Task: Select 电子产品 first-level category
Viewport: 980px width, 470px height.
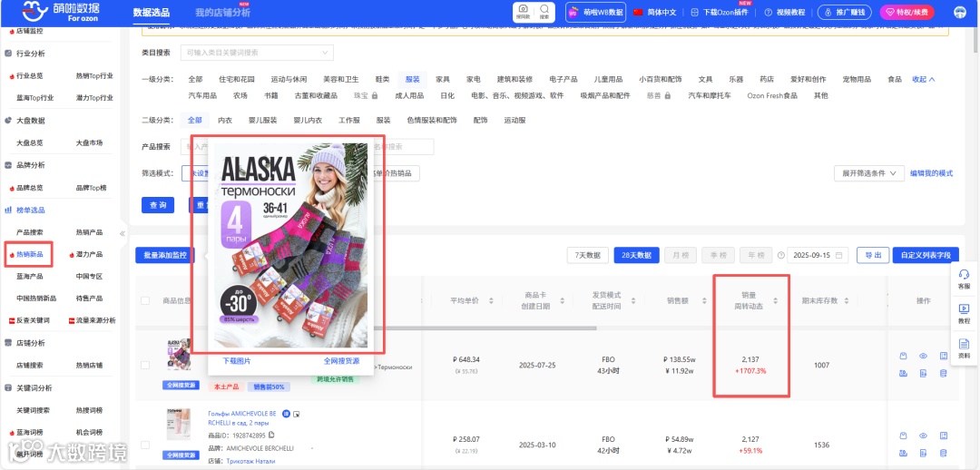Action: click(563, 79)
